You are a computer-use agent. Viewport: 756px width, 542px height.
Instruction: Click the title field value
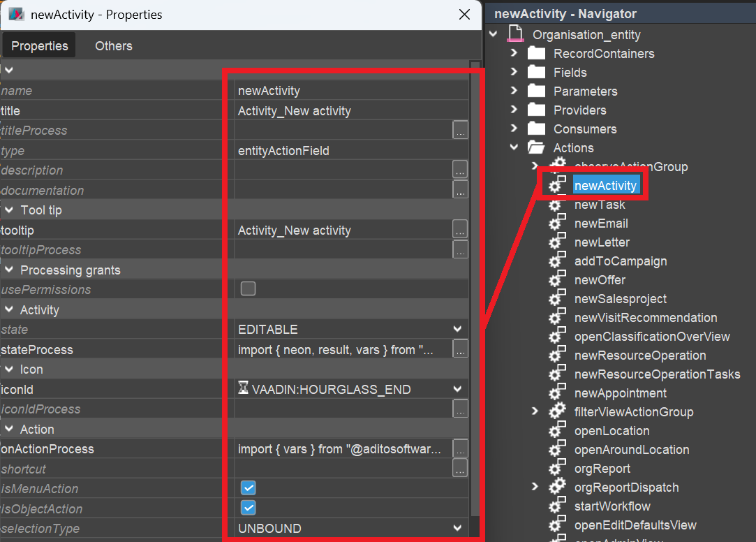349,111
